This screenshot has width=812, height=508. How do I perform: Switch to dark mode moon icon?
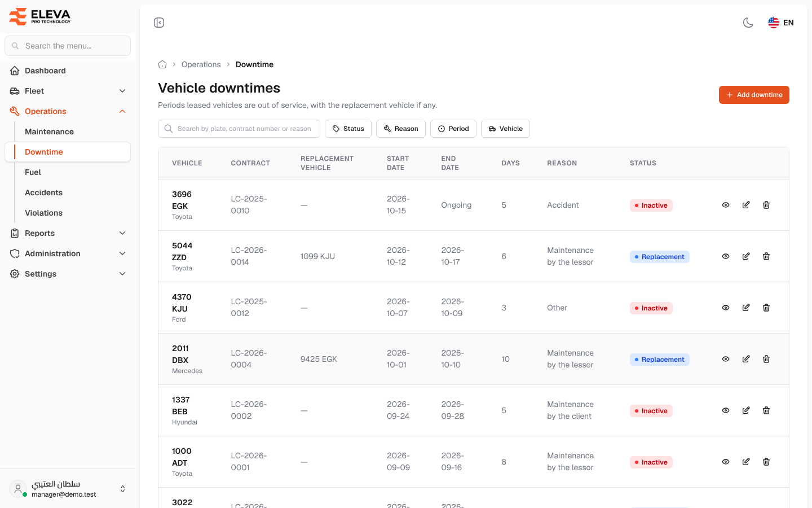748,23
